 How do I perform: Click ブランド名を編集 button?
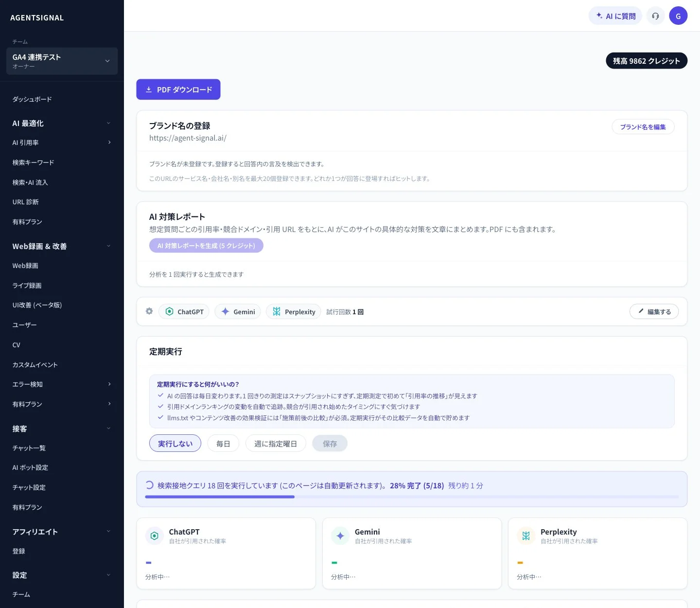pos(643,127)
